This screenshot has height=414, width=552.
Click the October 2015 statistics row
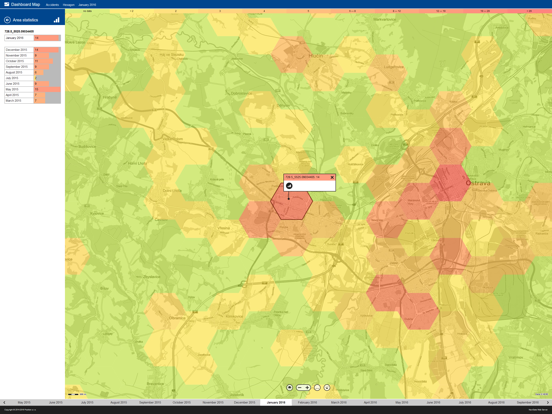point(32,61)
